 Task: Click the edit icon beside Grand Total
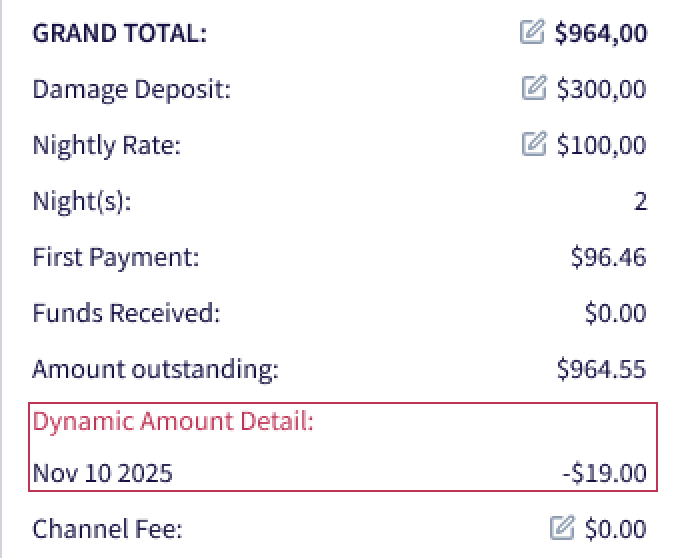click(x=532, y=33)
